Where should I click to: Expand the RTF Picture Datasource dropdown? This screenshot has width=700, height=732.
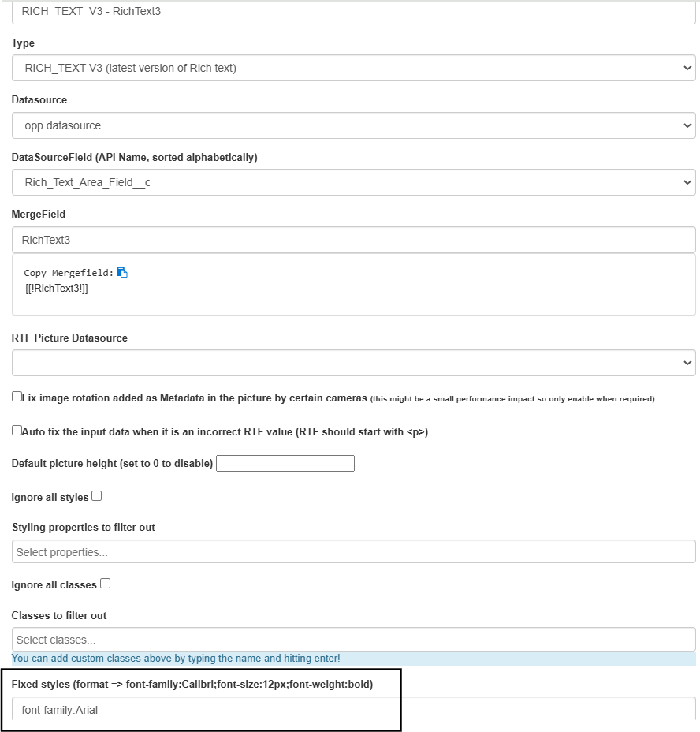354,363
